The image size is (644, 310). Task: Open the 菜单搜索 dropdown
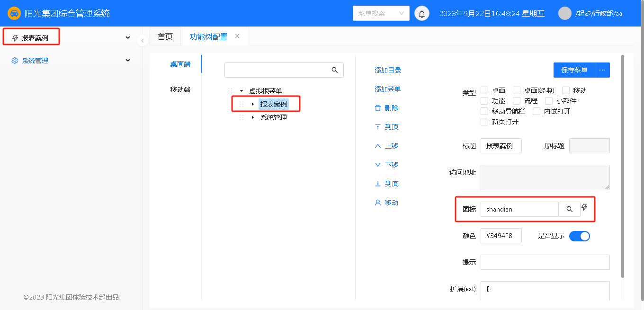381,13
